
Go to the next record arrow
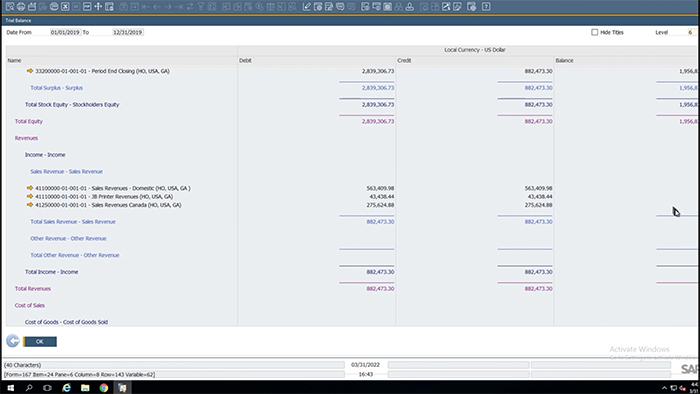[168, 7]
